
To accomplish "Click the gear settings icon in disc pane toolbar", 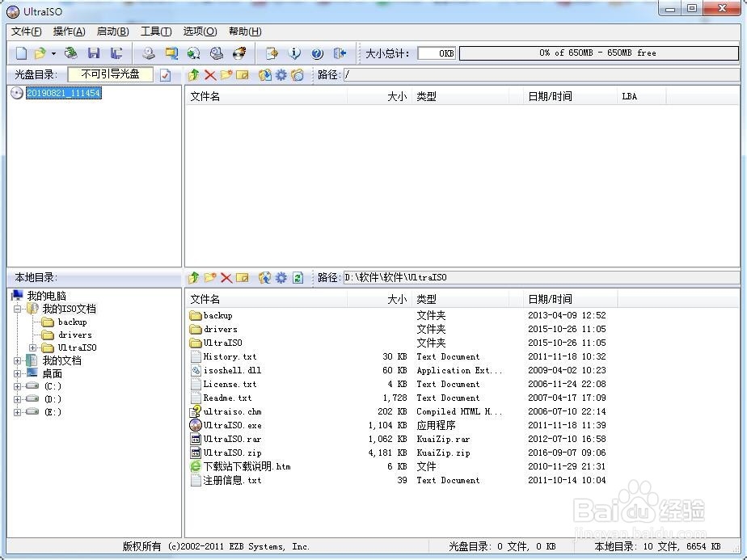I will 281,75.
